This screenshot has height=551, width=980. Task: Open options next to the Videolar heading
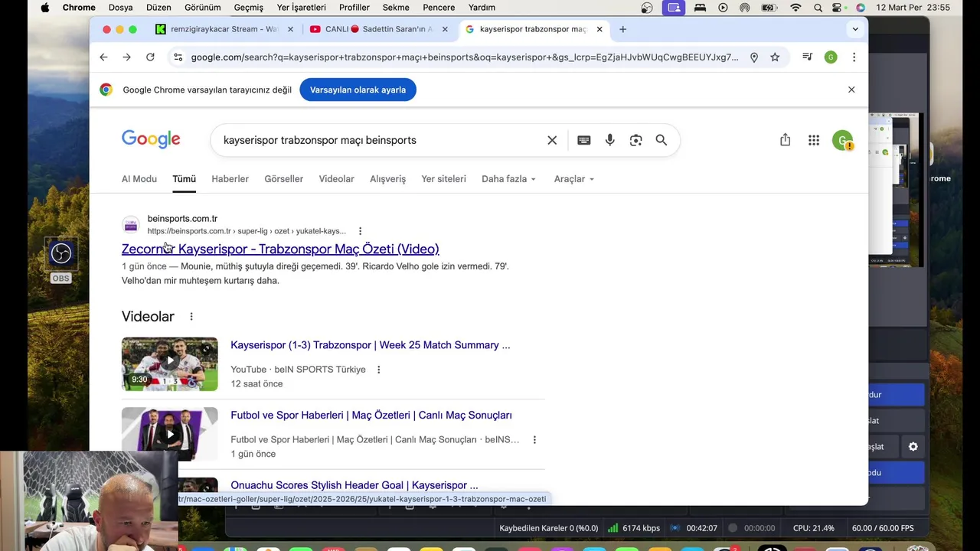coord(191,317)
